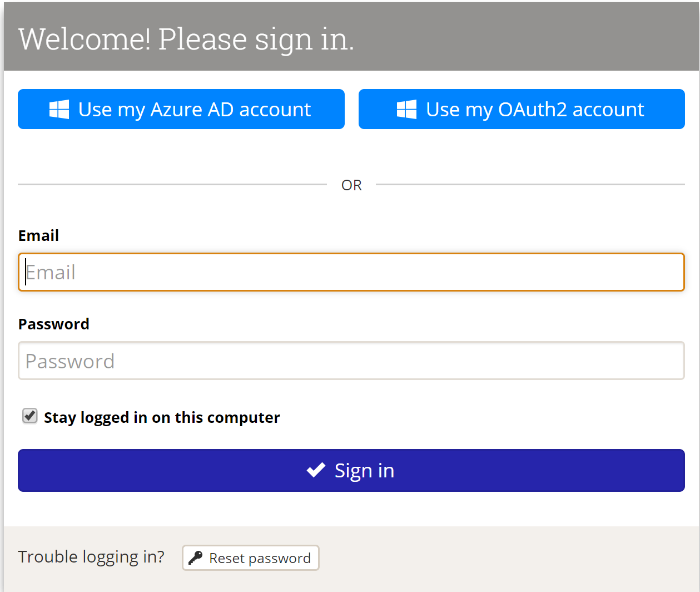Click the bold Password label above the field
This screenshot has height=592, width=700.
click(x=54, y=324)
